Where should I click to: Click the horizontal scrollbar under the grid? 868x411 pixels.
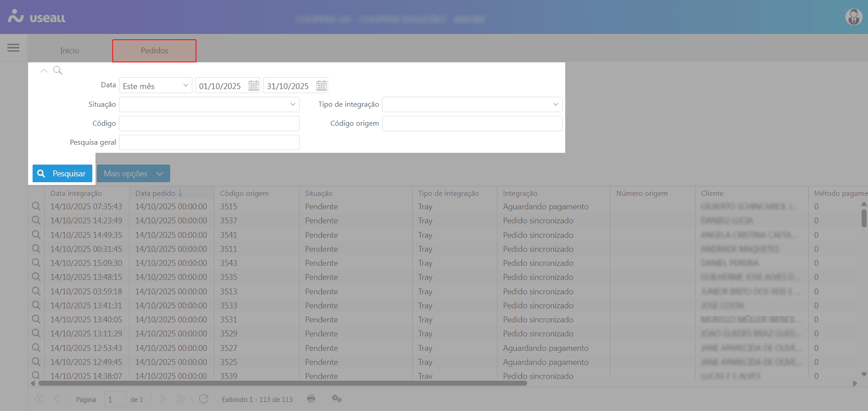point(283,383)
